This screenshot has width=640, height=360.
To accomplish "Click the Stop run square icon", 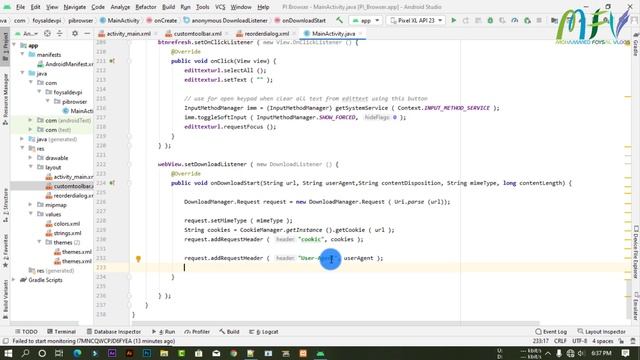I will [539, 20].
